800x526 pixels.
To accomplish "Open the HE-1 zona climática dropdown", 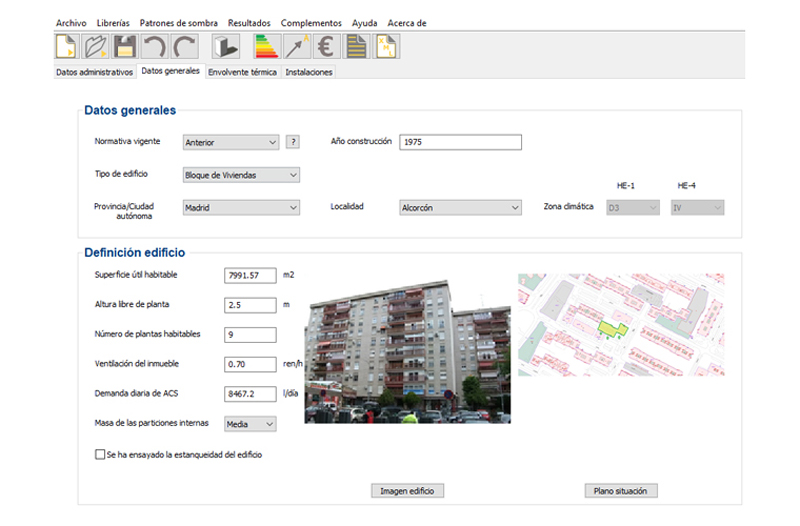I will [633, 208].
